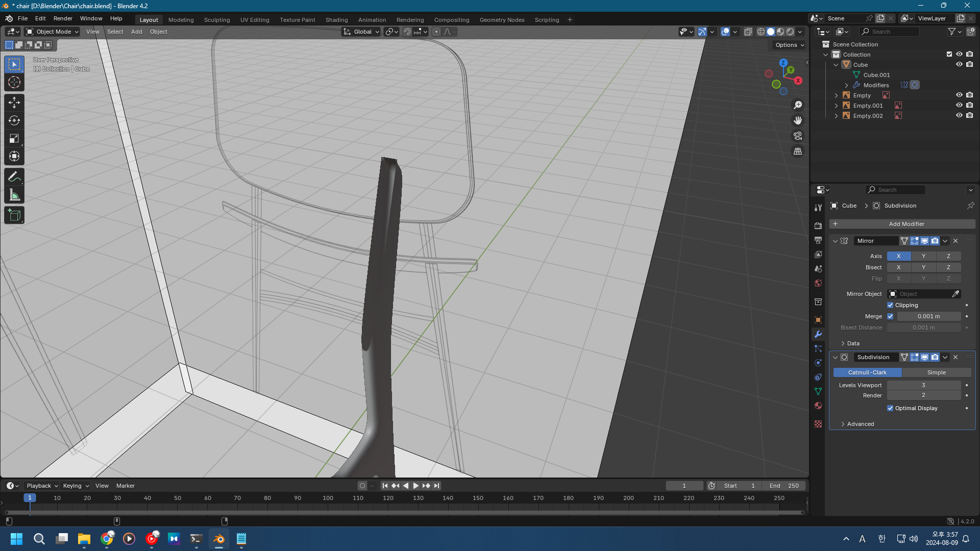This screenshot has height=551, width=980.
Task: Toggle Mirror Axis Y
Action: tap(923, 256)
